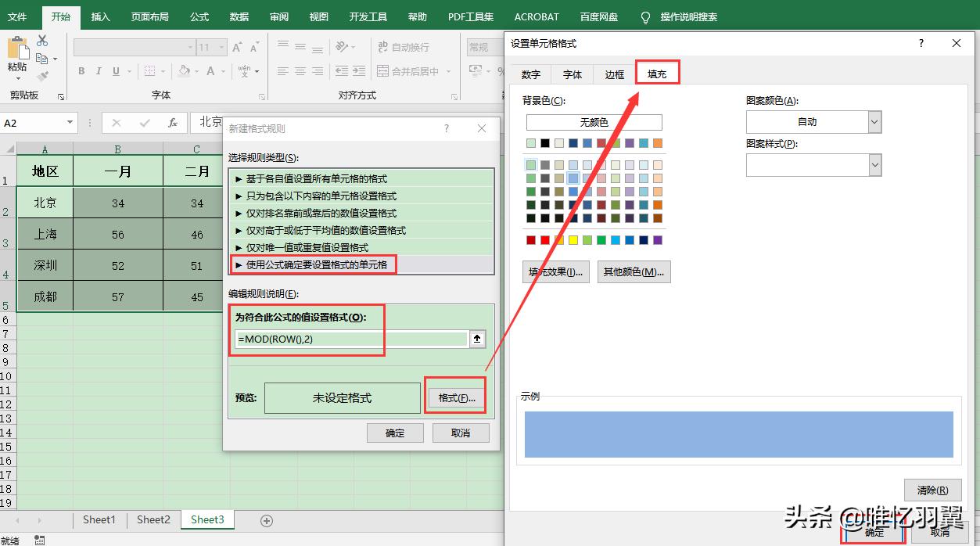Click the 填充效果 fill effects button
The image size is (980, 546).
click(555, 271)
